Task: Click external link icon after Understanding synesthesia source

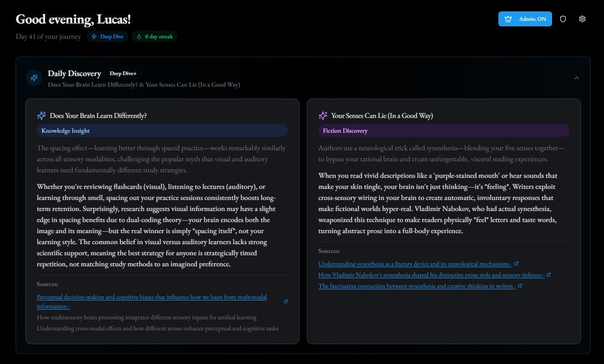Action: 516,264
